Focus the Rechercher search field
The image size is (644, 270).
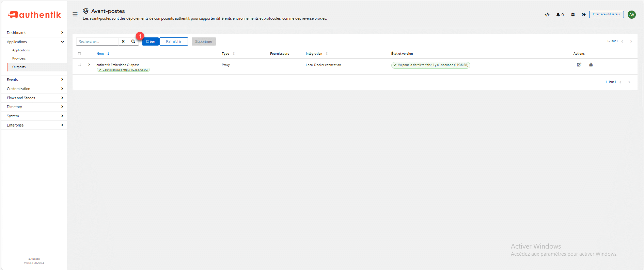(x=97, y=41)
